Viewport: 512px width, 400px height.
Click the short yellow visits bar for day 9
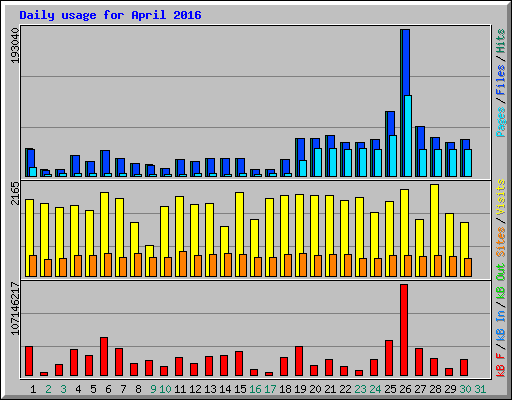[x=149, y=251]
